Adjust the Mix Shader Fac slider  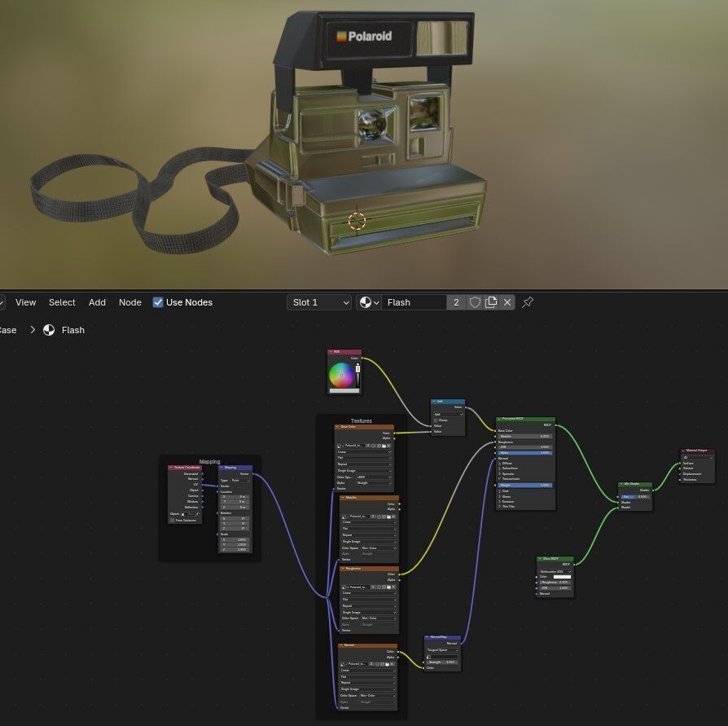point(635,496)
